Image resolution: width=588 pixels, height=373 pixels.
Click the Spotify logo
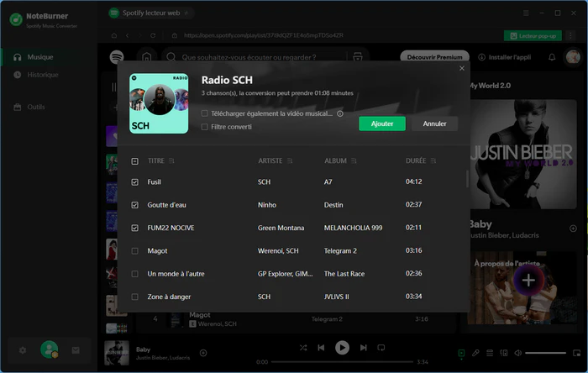tap(117, 57)
